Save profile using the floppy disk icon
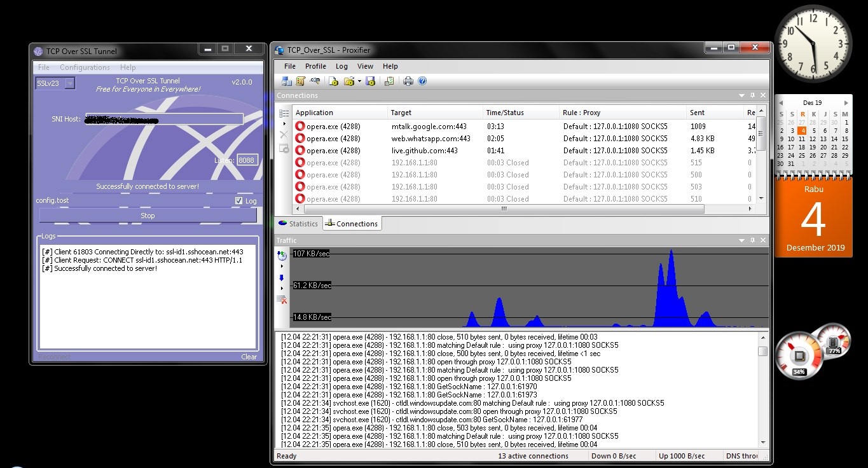 coord(371,81)
